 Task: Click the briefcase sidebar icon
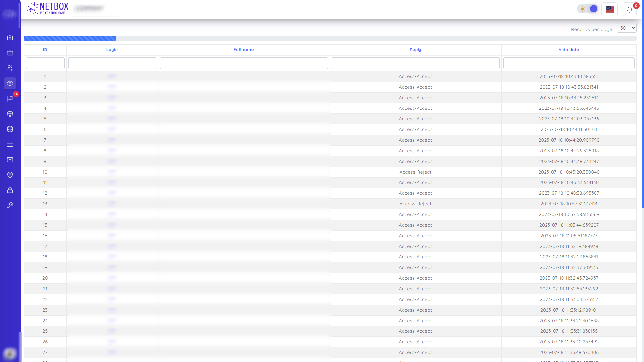[x=10, y=53]
